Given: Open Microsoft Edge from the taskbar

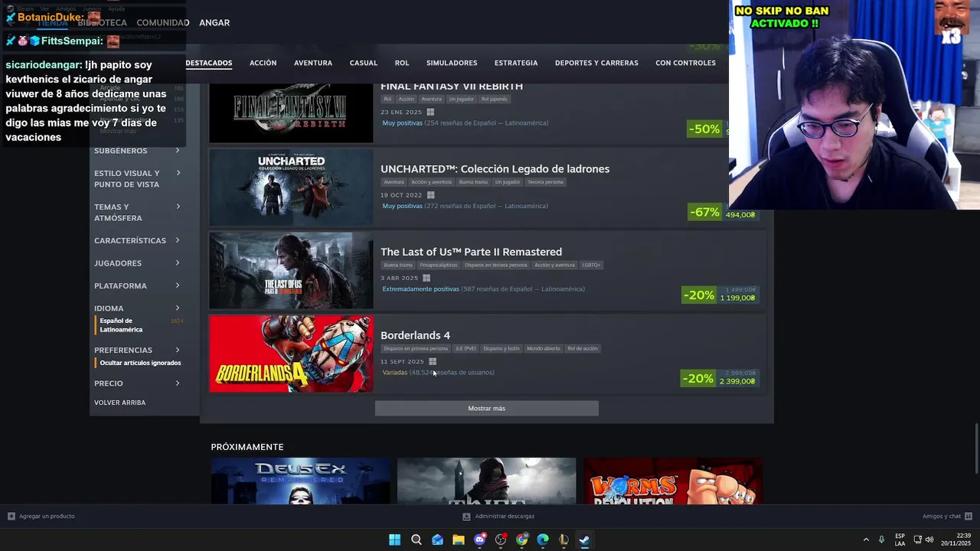Looking at the screenshot, I should coord(543,540).
